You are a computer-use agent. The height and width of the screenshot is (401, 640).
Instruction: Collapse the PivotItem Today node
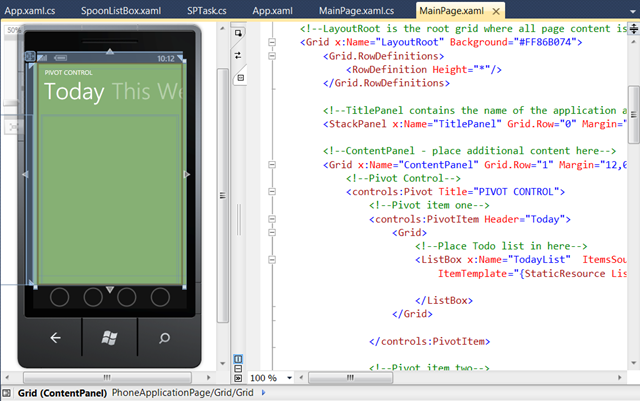tap(272, 219)
